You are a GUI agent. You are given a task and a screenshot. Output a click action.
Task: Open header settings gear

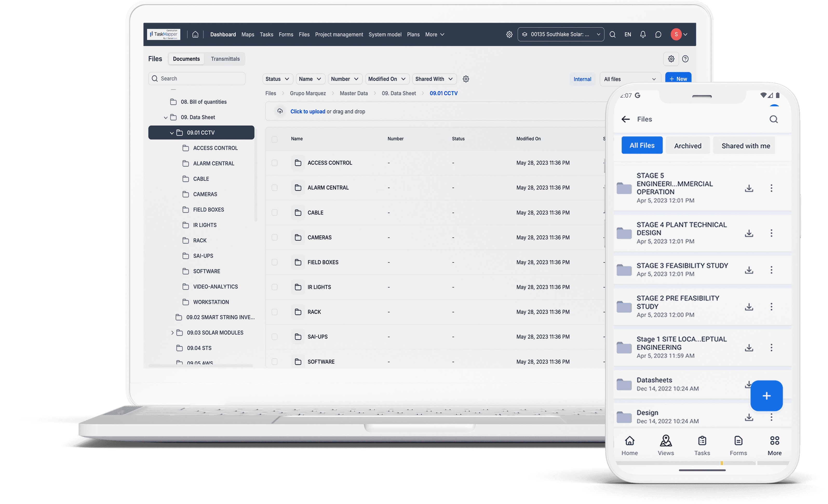pyautogui.click(x=509, y=34)
